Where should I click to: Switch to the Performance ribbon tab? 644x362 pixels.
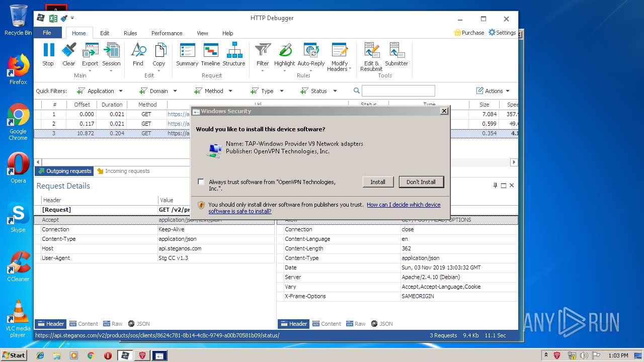tap(167, 33)
